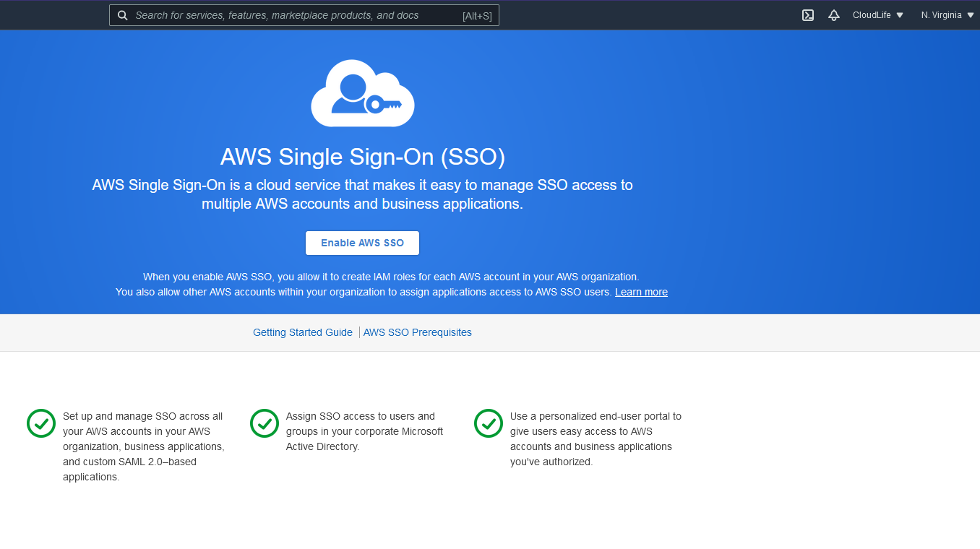Screen dimensions: 980x549
Task: Expand the CloudLife menu chevron
Action: point(898,14)
